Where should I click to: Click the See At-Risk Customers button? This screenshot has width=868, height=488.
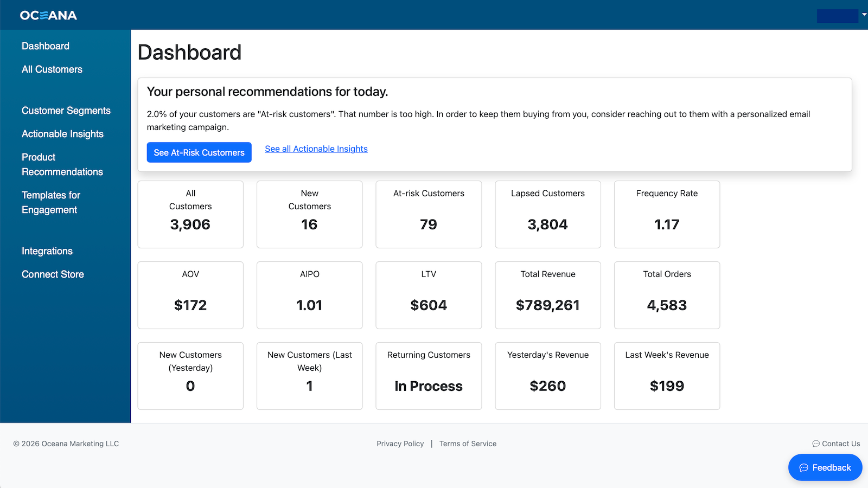pos(199,152)
